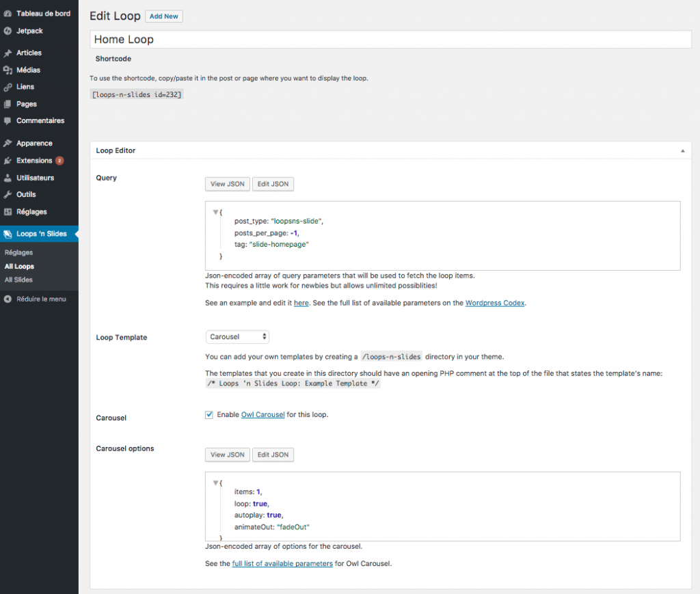Screen dimensions: 700x594
Task: Click the Apparence paintbrush icon
Action: [8, 144]
